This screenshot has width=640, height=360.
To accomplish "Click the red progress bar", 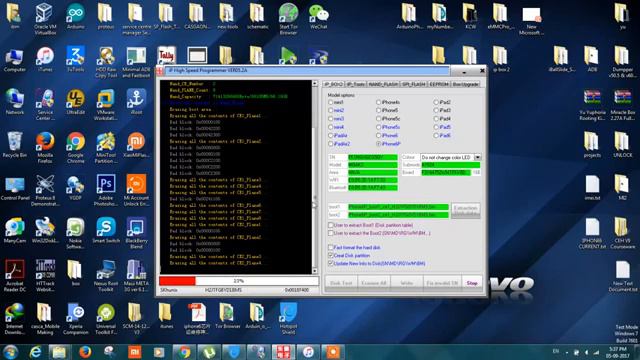I will (x=238, y=281).
